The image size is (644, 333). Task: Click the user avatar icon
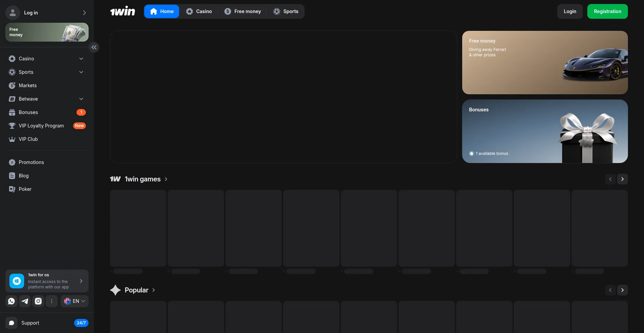pyautogui.click(x=13, y=13)
